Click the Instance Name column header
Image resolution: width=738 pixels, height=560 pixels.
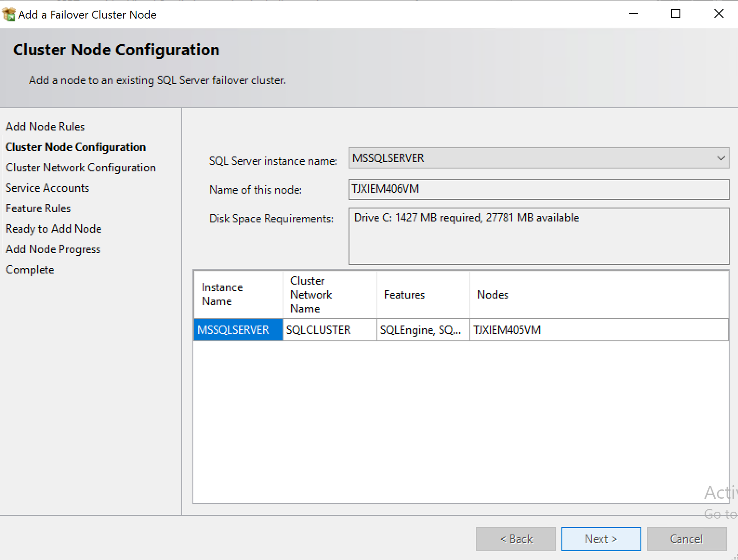coord(238,295)
